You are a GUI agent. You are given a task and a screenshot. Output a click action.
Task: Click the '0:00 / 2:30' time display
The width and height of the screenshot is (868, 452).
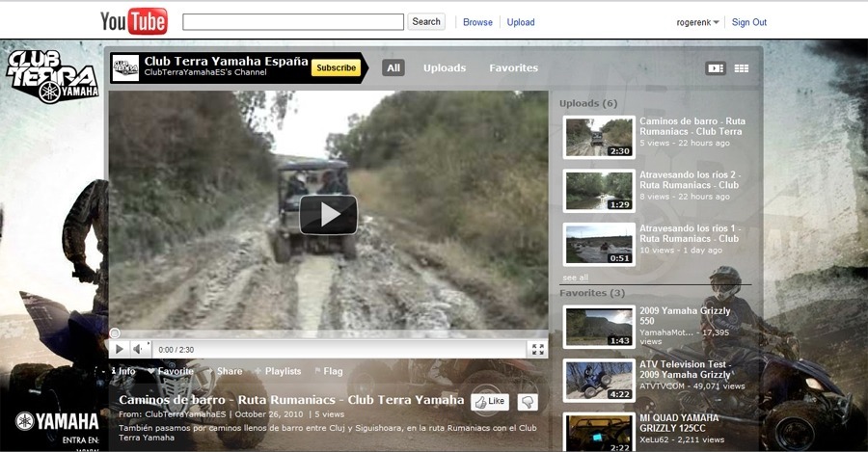[x=176, y=350]
